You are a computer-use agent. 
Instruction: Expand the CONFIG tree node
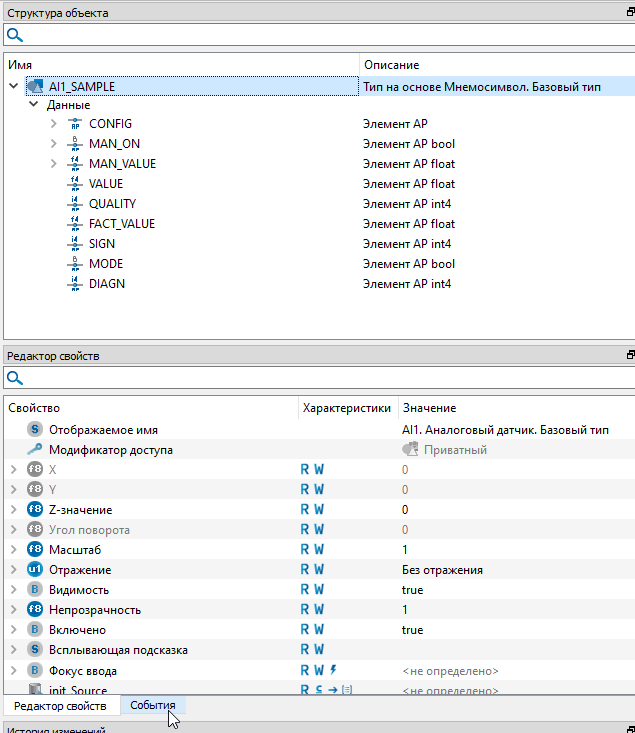click(x=54, y=124)
